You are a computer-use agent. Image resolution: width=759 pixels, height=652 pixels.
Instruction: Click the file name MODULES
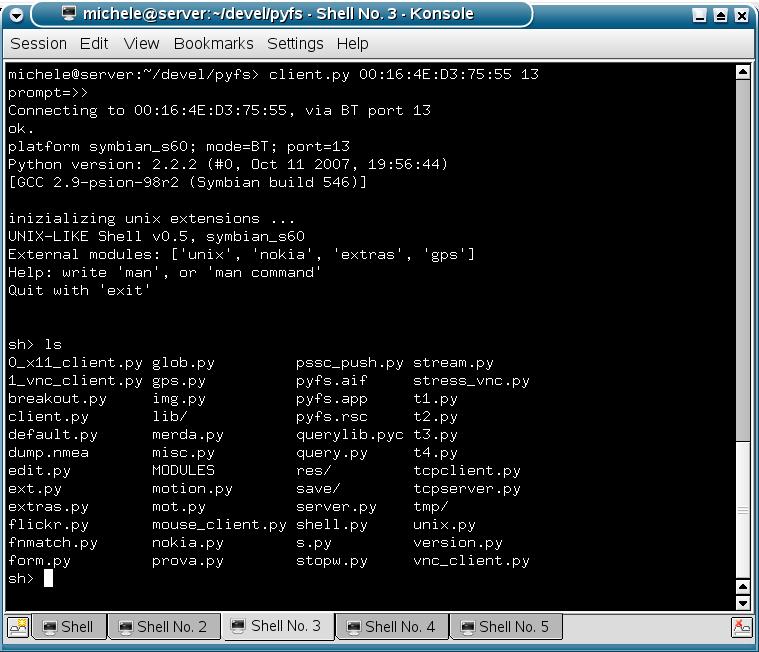[x=183, y=471]
